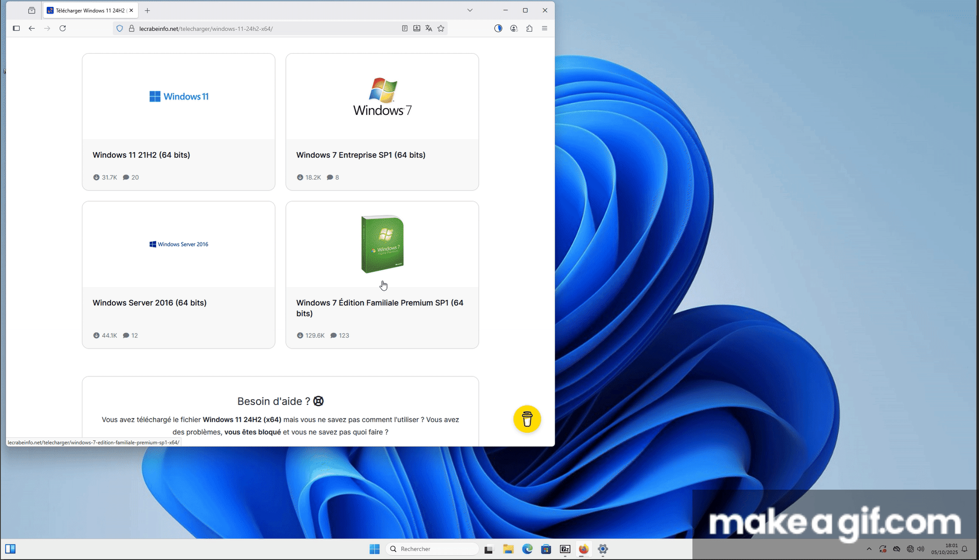Click the address bar URL field

pos(257,29)
